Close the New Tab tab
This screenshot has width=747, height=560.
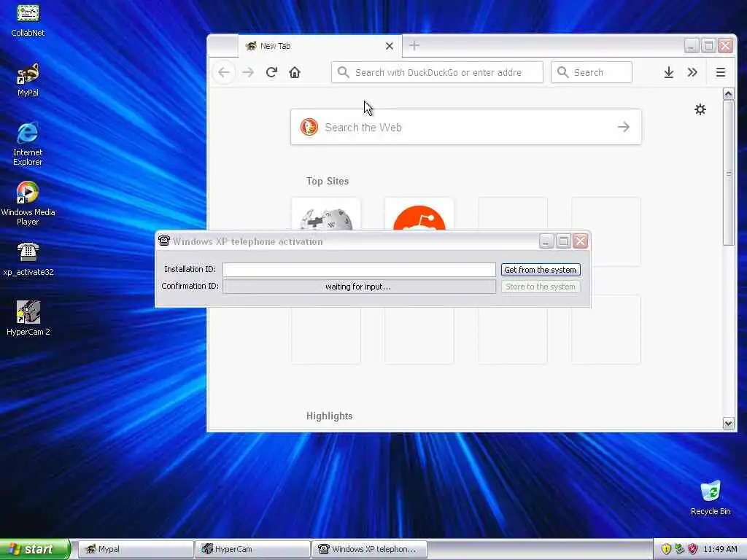pos(390,46)
